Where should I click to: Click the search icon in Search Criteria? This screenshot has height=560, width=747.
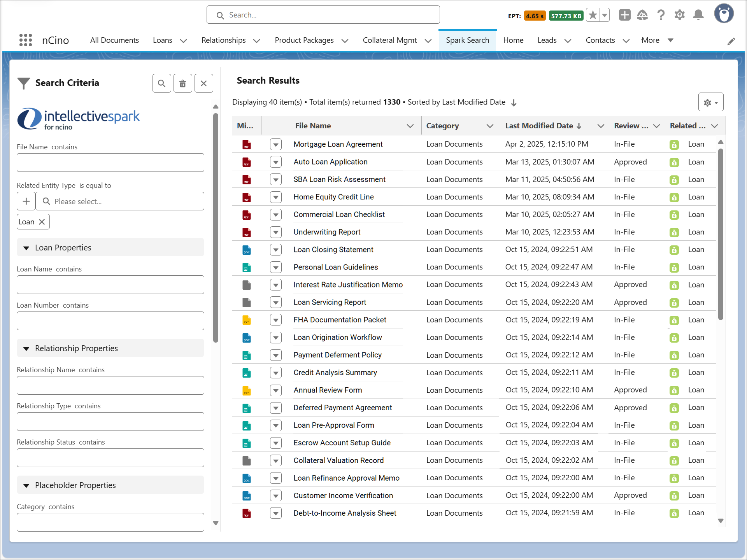pyautogui.click(x=162, y=83)
